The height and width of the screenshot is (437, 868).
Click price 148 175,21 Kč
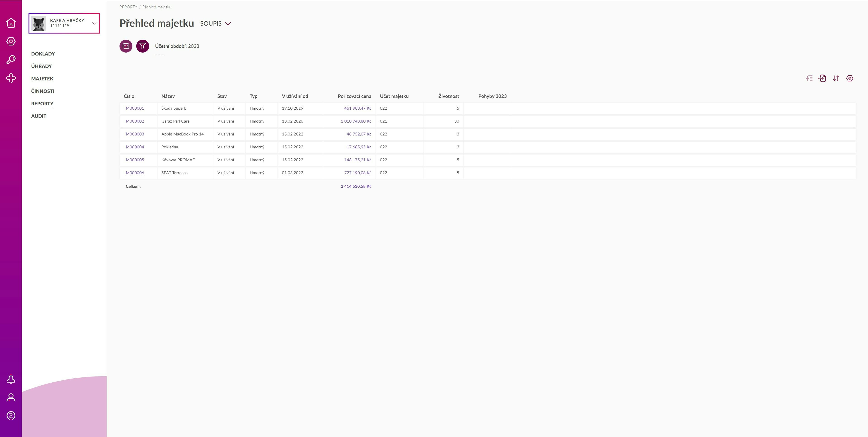point(358,160)
